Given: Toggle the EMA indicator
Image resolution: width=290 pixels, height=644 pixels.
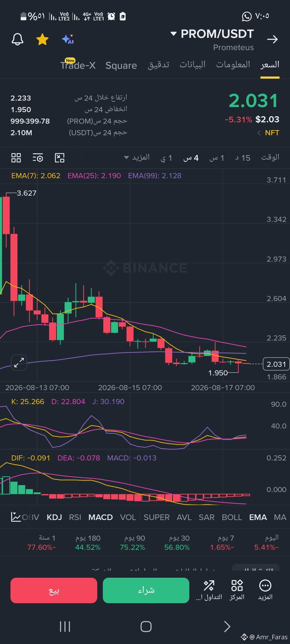Looking at the screenshot, I should [258, 517].
